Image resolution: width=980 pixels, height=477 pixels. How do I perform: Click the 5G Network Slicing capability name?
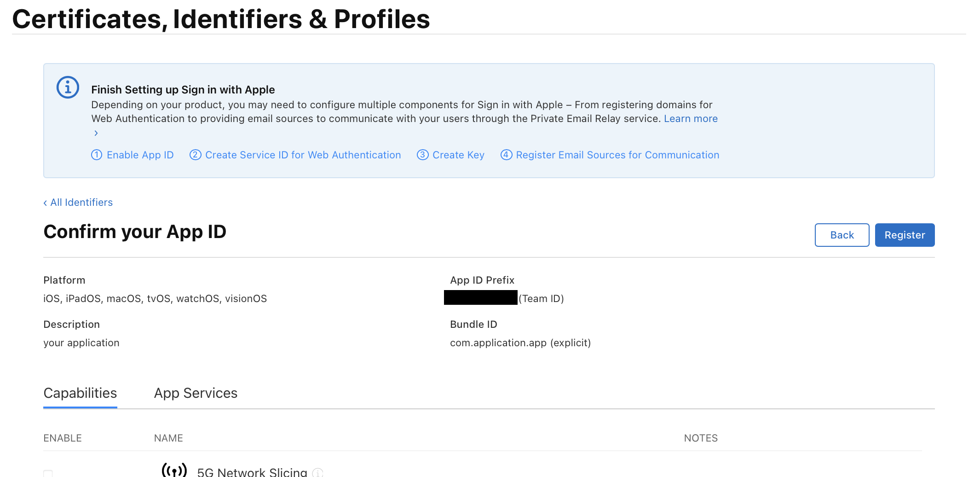click(x=252, y=472)
